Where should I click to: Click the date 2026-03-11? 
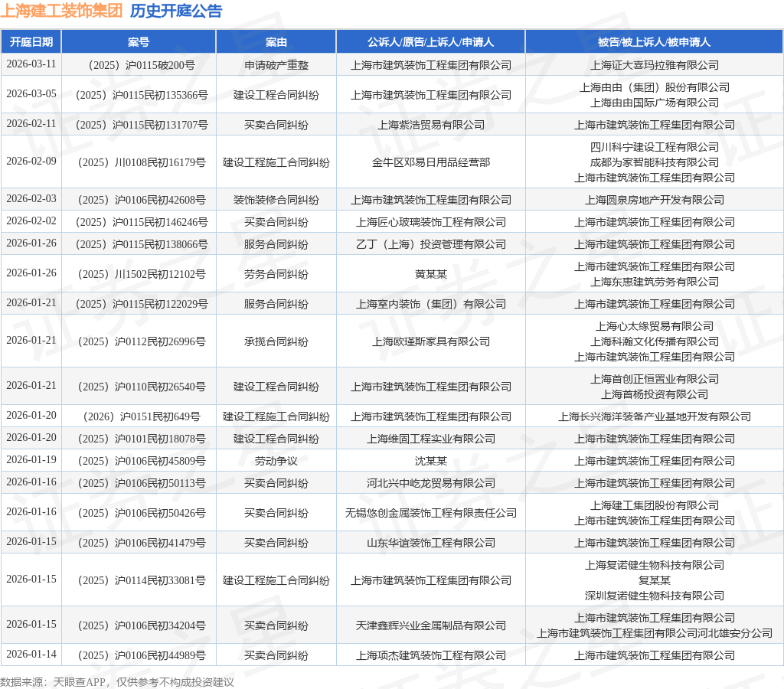click(x=31, y=64)
